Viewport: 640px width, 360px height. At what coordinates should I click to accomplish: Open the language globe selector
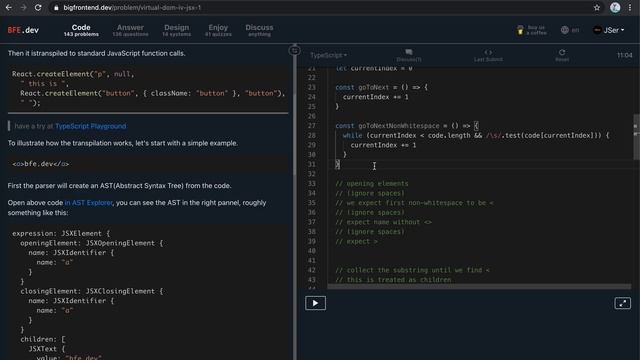pyautogui.click(x=570, y=30)
